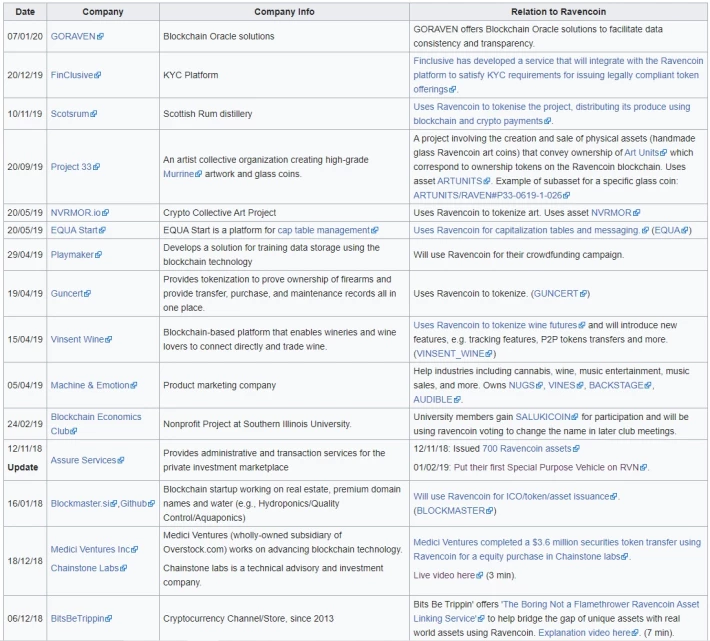Open the NVRMOR.io link
Viewport: 710px width, 641px height.
79,213
